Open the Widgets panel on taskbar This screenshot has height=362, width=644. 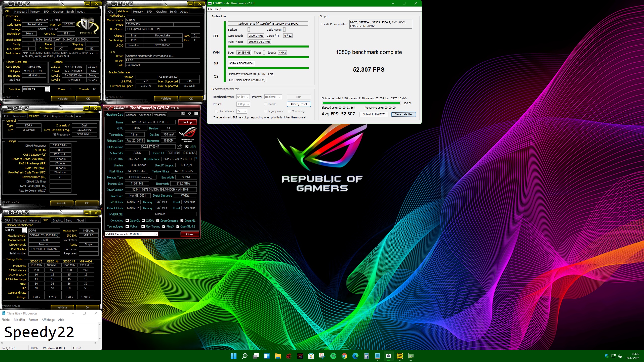[267, 356]
